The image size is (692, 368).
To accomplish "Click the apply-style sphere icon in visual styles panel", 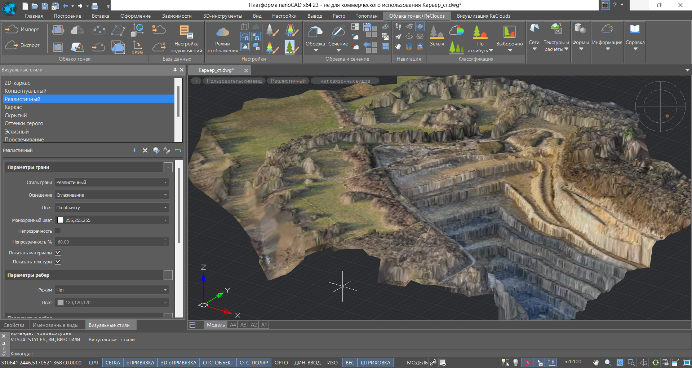I will pyautogui.click(x=156, y=150).
